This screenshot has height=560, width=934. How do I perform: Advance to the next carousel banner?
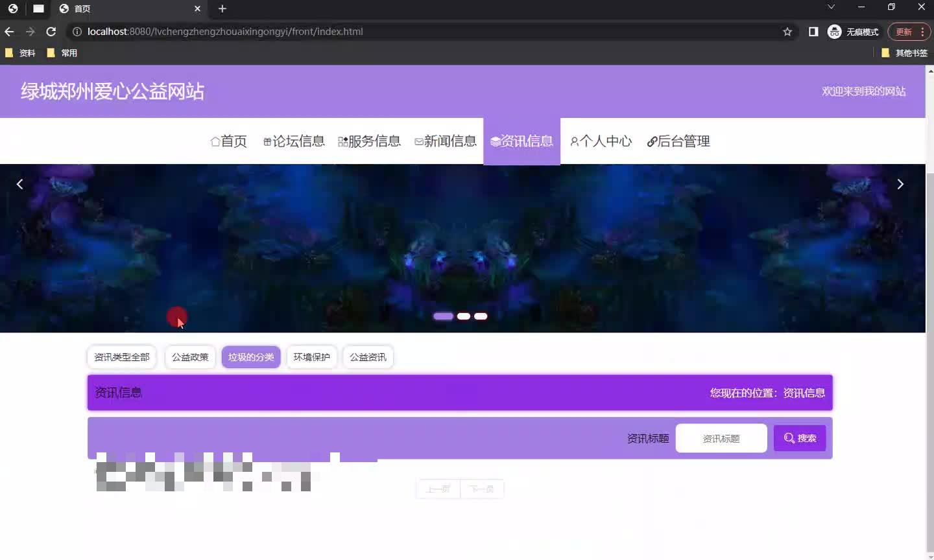(900, 184)
